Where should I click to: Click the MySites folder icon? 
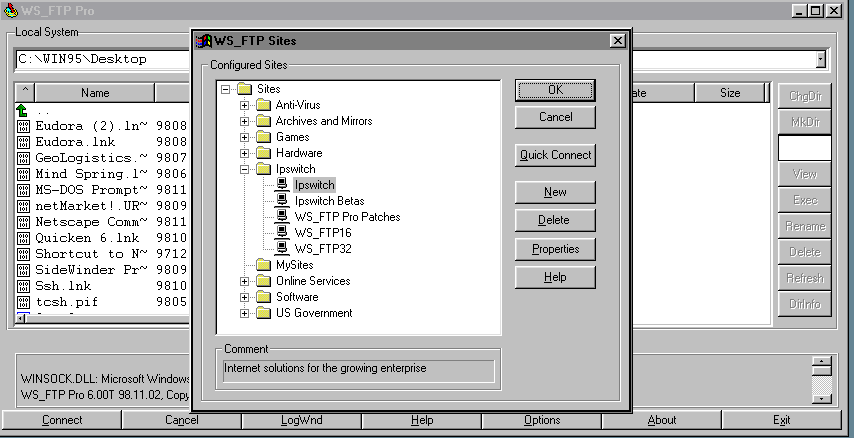264,265
